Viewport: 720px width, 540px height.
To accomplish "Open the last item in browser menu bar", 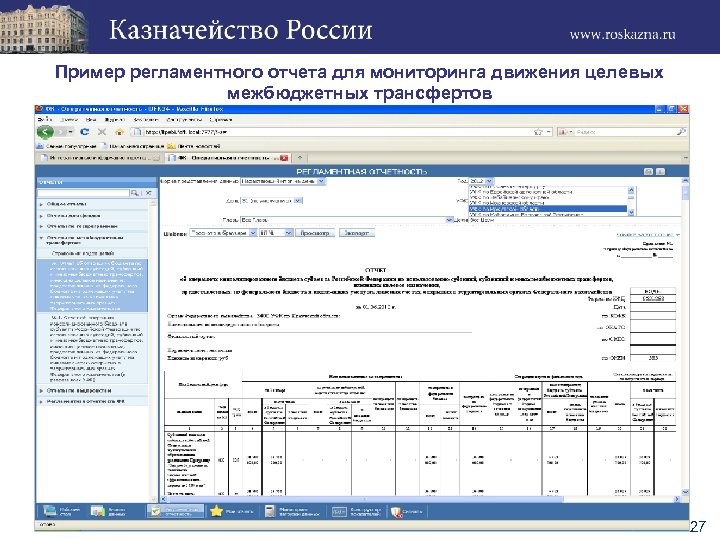I will (221, 119).
